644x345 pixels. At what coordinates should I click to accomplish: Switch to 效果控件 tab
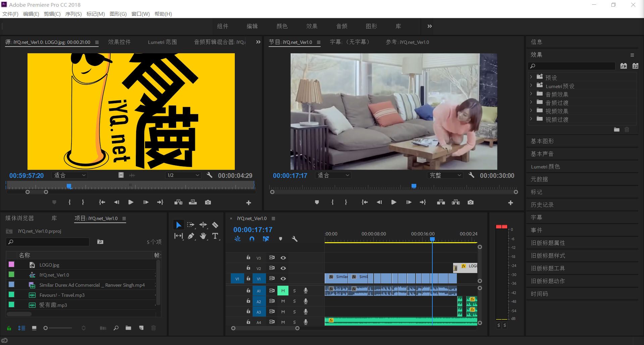point(119,42)
